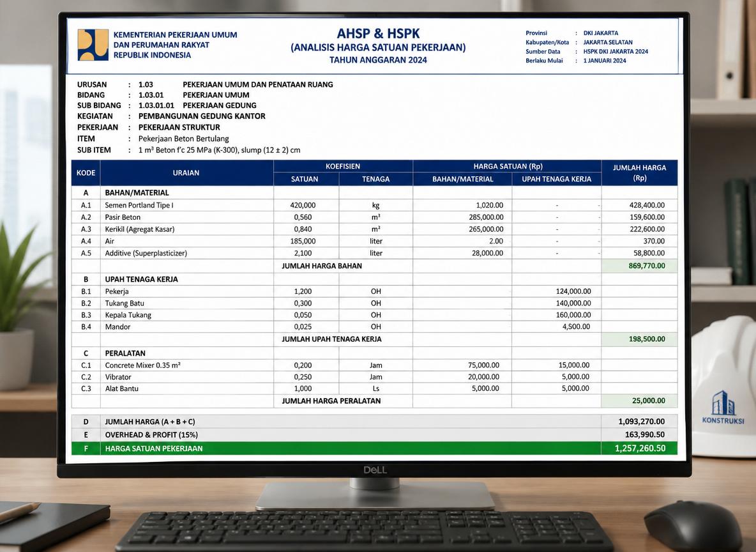The height and width of the screenshot is (552, 756).
Task: Click the 'KODE' column header
Action: pyautogui.click(x=86, y=172)
